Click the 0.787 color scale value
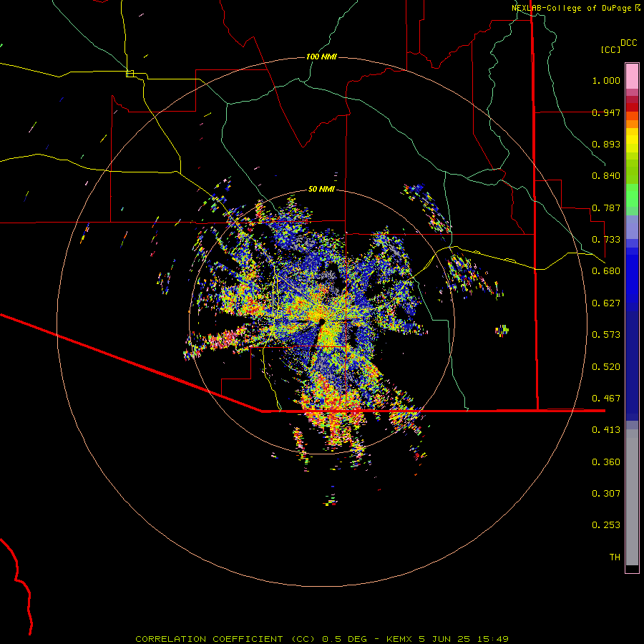 click(x=606, y=208)
